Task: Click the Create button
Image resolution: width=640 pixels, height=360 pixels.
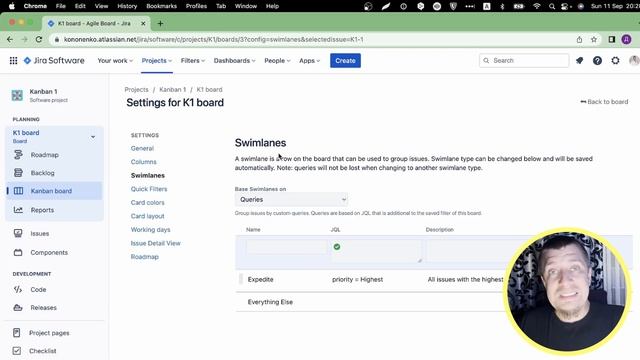Action: click(x=345, y=60)
